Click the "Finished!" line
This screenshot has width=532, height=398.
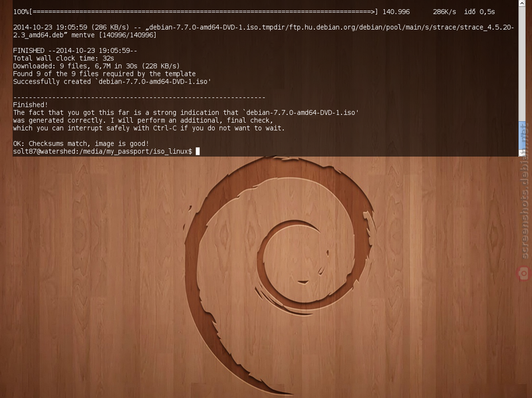click(x=31, y=105)
